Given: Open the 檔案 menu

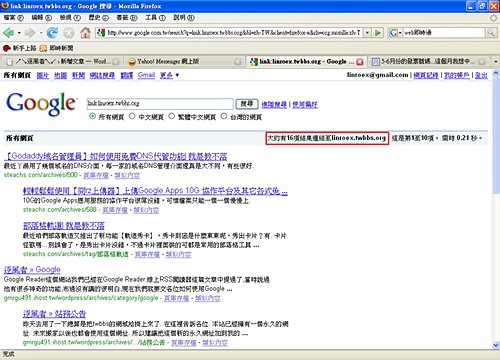Looking at the screenshot, I should click(13, 18).
